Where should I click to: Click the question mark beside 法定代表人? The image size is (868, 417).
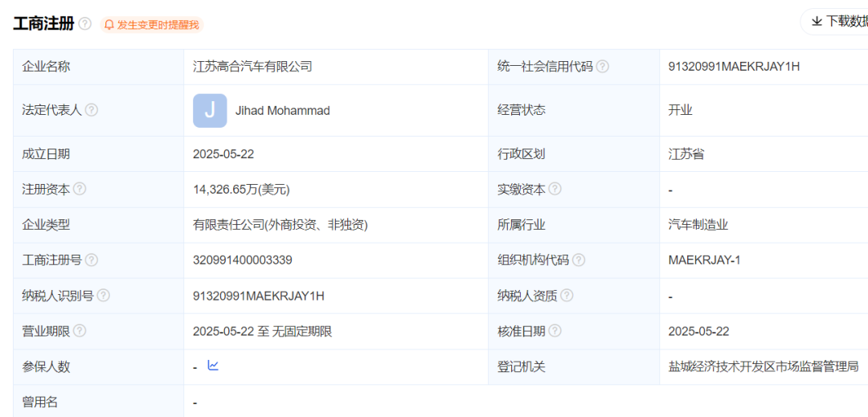pos(92,110)
